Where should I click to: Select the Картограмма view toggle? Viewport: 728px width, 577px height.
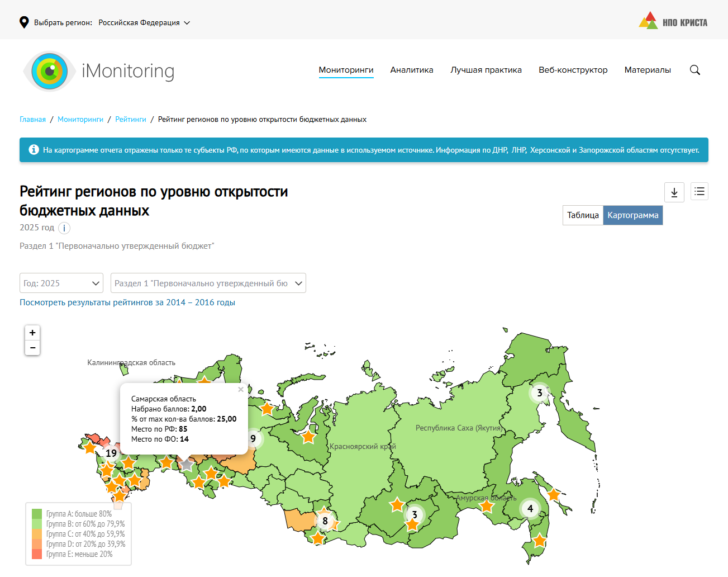point(632,215)
